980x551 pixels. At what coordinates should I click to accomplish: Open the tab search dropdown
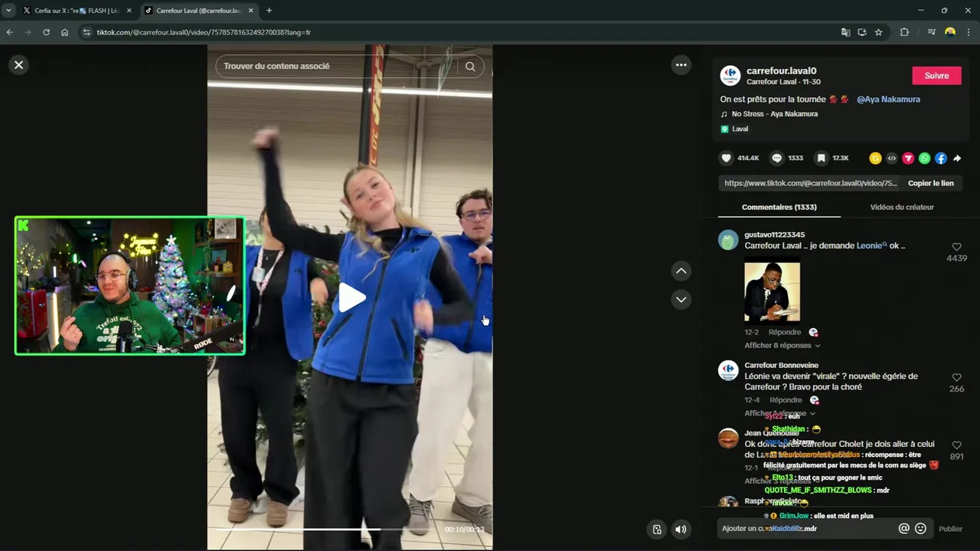coord(8,11)
